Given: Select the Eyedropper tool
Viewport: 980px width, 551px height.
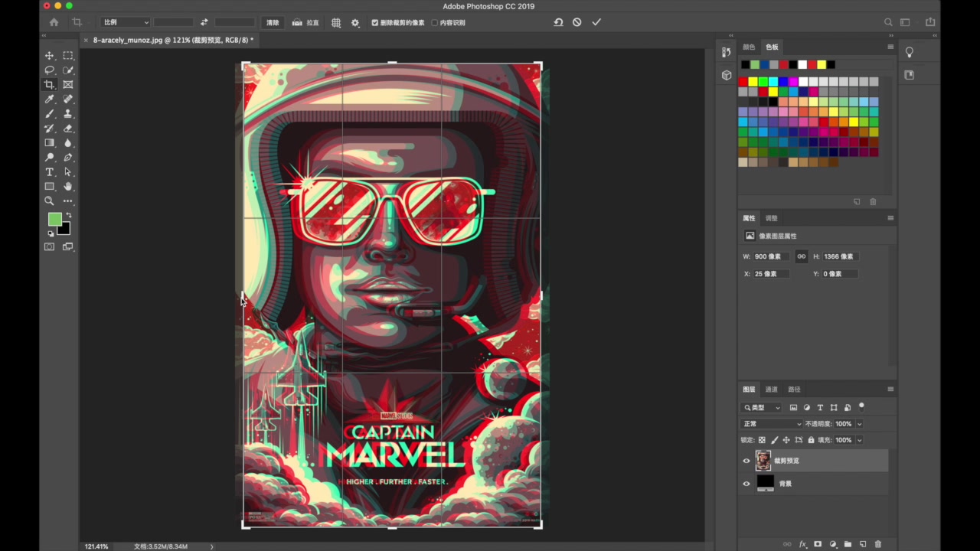Looking at the screenshot, I should point(49,99).
